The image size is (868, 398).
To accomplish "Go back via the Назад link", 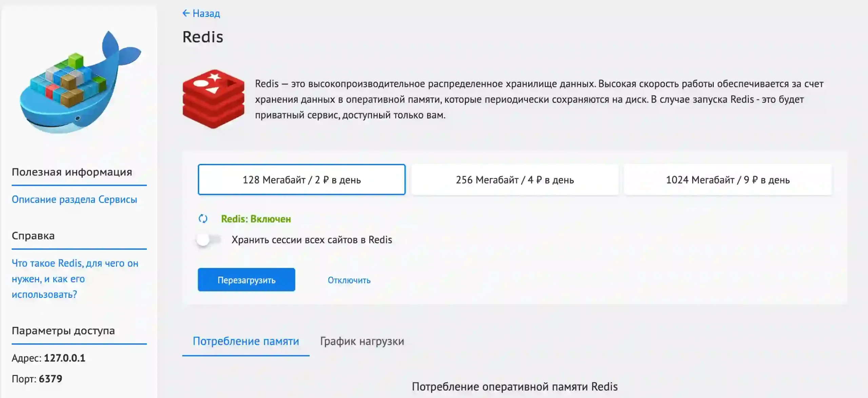I will tap(206, 13).
